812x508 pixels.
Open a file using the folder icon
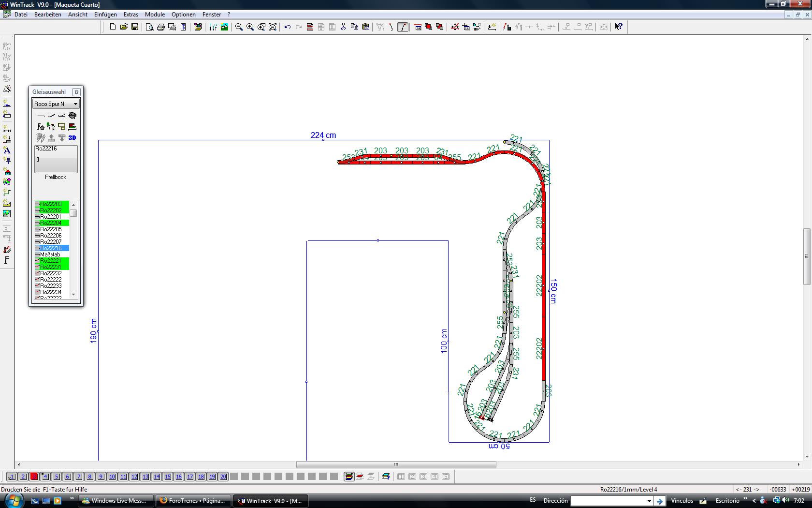pos(124,27)
